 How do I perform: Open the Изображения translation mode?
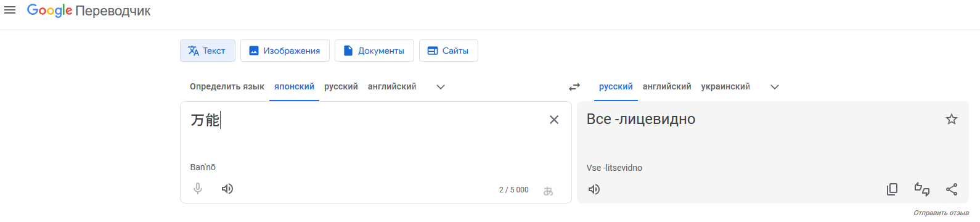click(x=285, y=51)
